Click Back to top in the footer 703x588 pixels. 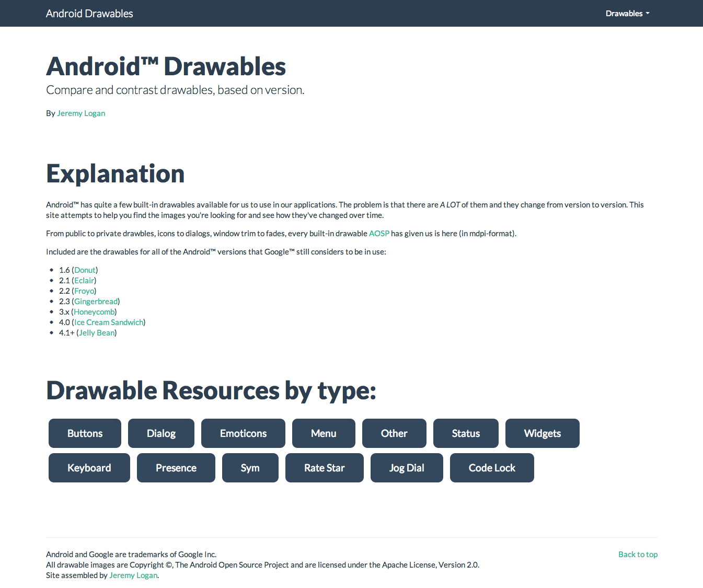click(x=638, y=554)
